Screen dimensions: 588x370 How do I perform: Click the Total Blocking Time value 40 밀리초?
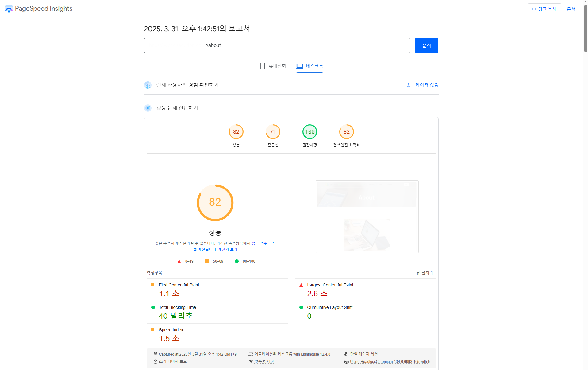[x=176, y=316]
